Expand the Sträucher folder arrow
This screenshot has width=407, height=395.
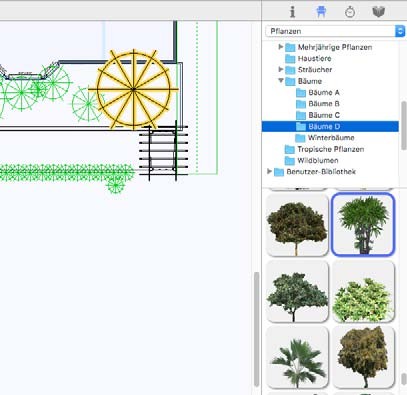[x=281, y=69]
